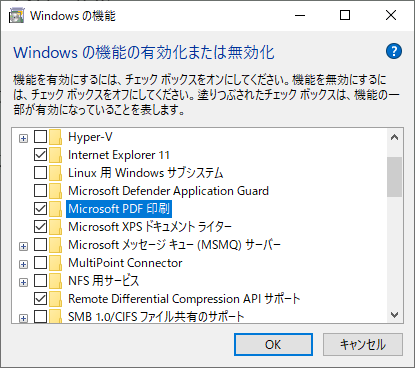Enable Linux 用 Windows サブシステム checkbox

(40, 173)
